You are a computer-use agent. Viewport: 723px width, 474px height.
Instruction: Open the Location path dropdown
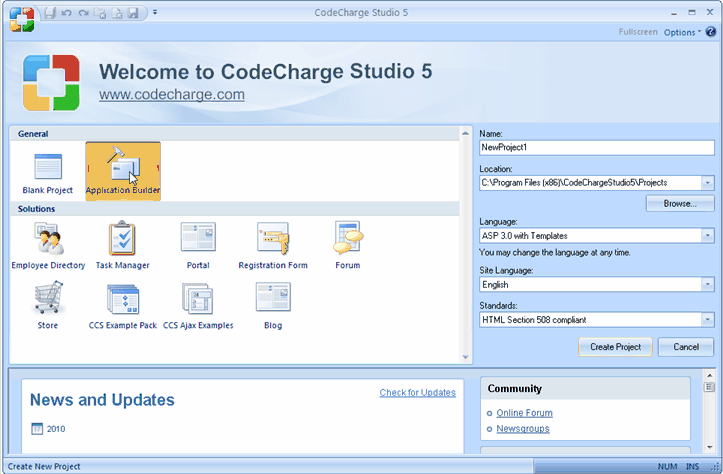point(707,183)
